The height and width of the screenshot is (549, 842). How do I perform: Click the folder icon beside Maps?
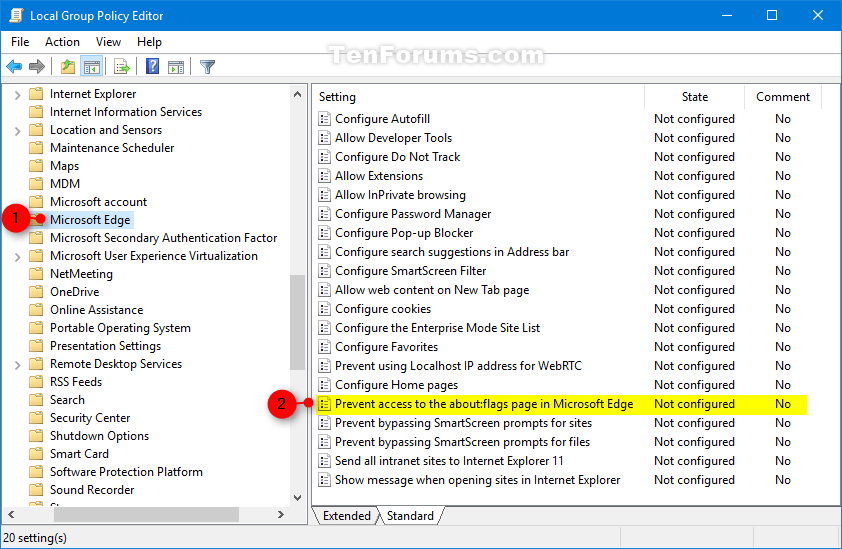coord(36,165)
